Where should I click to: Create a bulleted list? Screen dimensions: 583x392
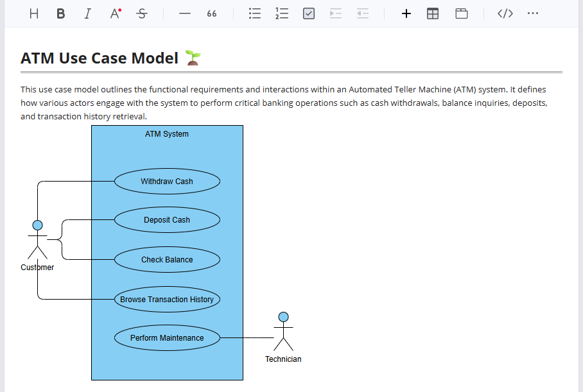click(x=255, y=13)
